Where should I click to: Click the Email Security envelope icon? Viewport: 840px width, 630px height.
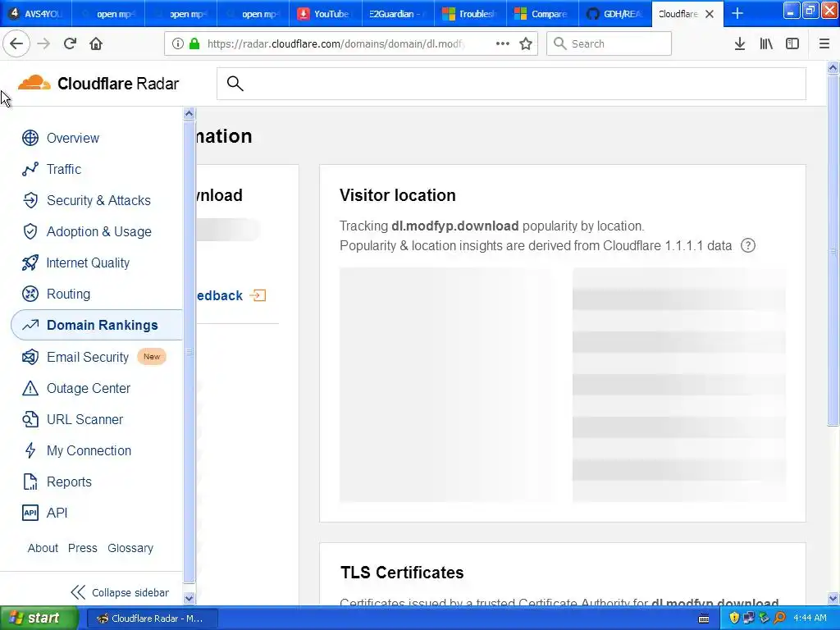30,357
